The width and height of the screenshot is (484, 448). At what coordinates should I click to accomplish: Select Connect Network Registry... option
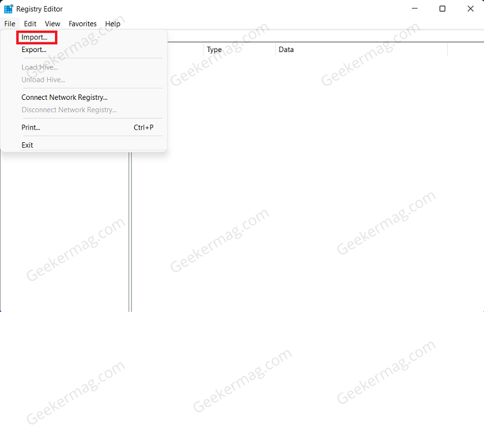[84, 97]
